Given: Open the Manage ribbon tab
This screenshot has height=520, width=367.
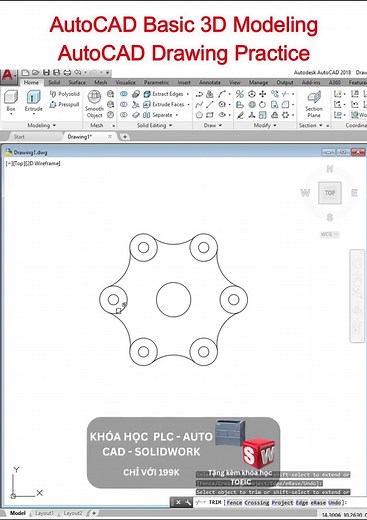Looking at the screenshot, I should (258, 82).
